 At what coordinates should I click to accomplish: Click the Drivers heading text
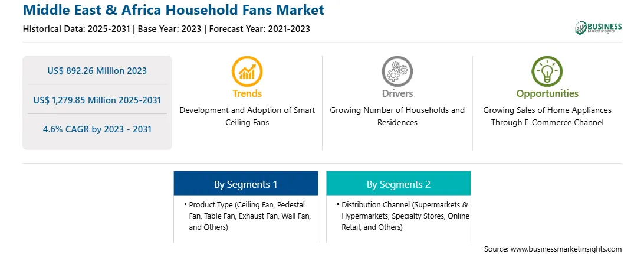pyautogui.click(x=397, y=93)
